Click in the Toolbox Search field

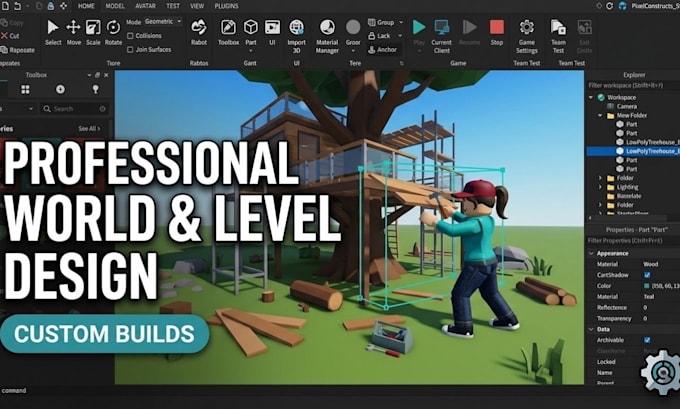74,109
